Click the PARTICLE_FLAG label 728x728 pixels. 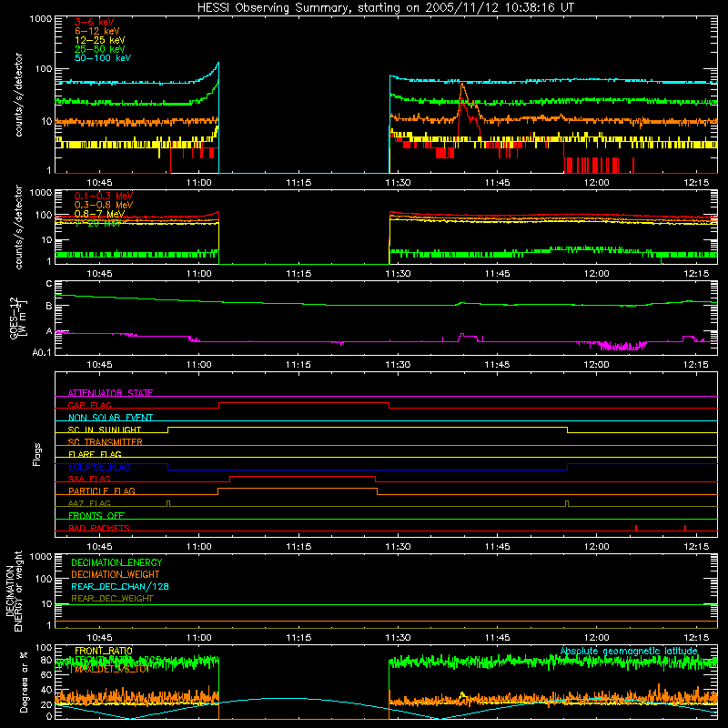tap(102, 490)
